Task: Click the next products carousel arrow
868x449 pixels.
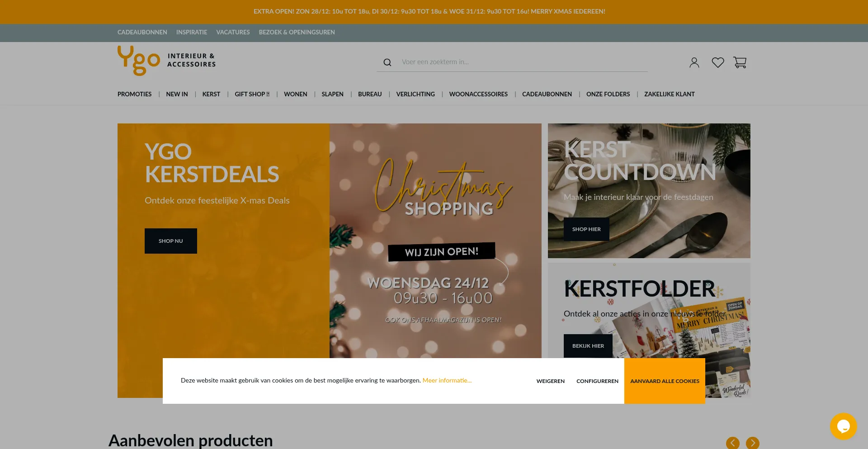Action: 753,443
